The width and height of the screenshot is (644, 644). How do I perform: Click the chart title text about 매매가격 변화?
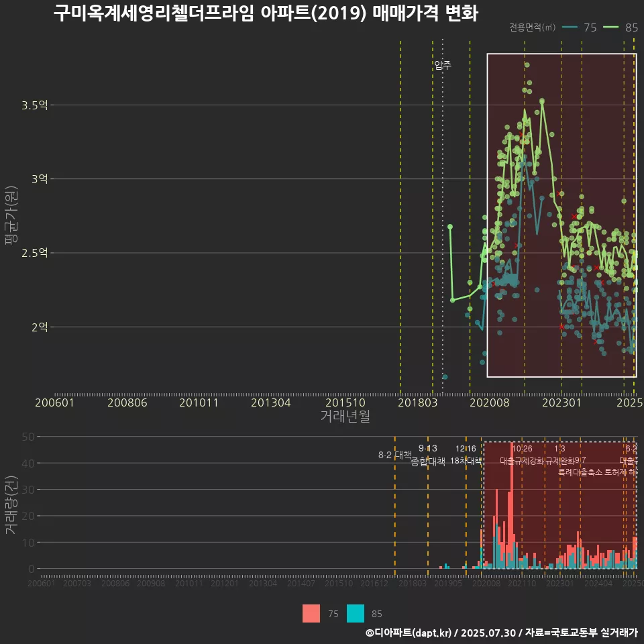tap(266, 13)
